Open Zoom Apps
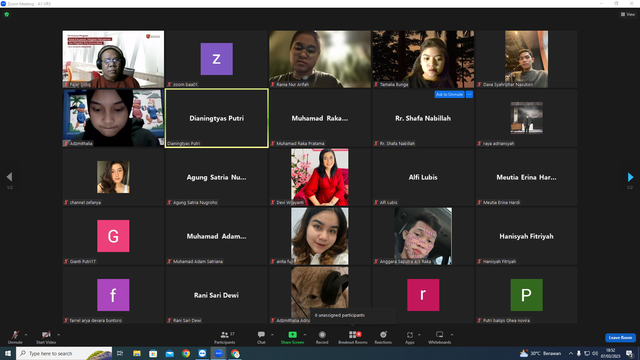 410,337
